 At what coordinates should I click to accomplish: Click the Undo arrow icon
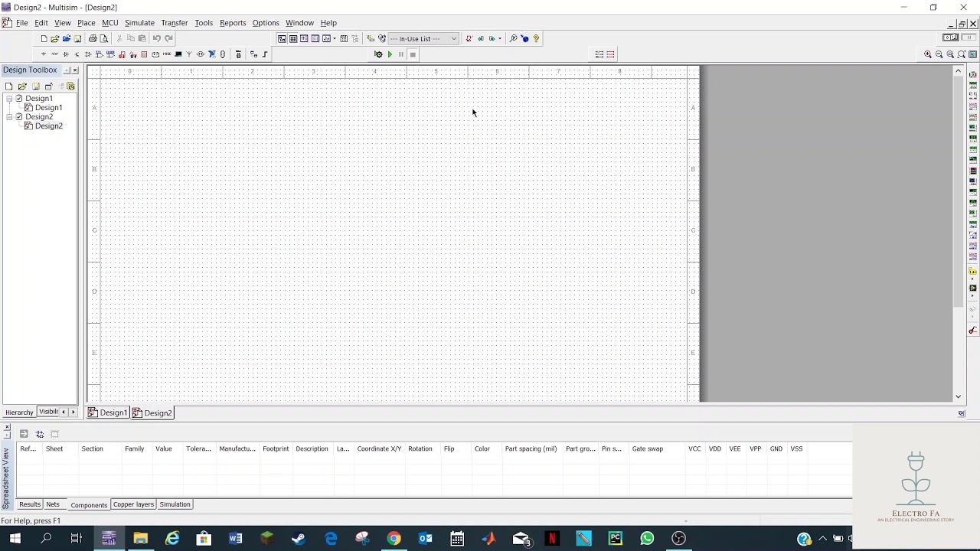coord(157,38)
